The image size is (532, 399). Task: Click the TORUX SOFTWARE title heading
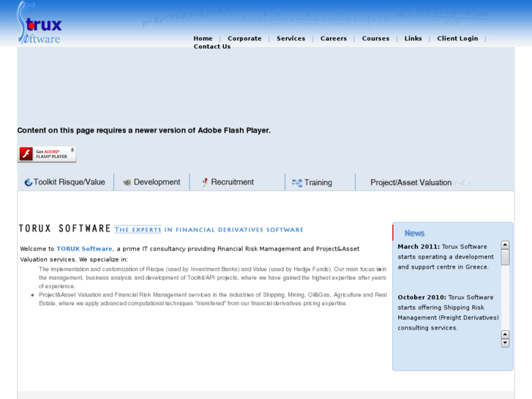65,228
